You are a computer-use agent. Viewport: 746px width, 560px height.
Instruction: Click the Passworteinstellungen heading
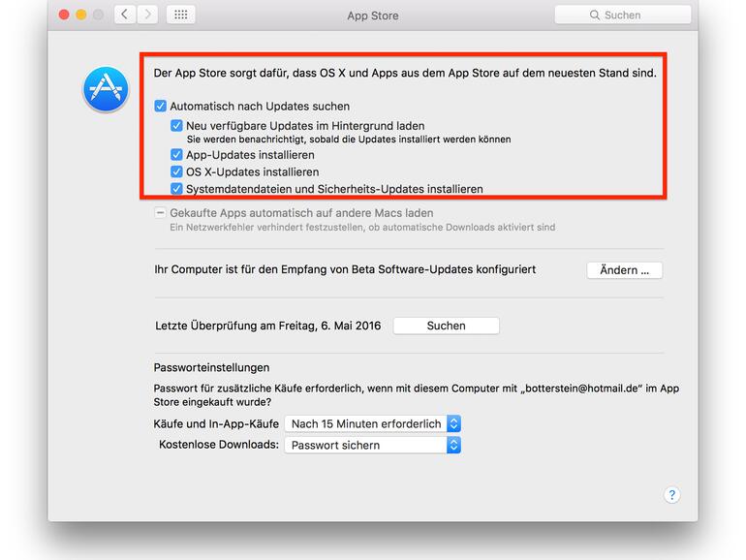click(211, 367)
